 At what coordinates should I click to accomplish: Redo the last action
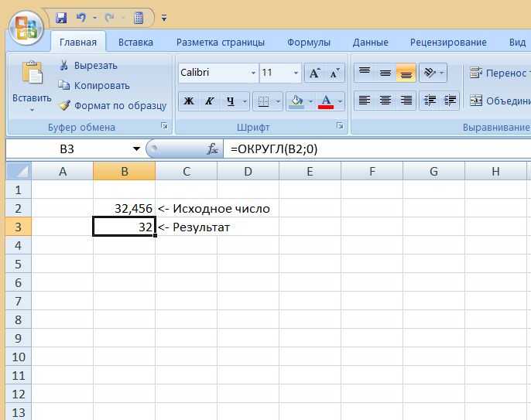109,17
